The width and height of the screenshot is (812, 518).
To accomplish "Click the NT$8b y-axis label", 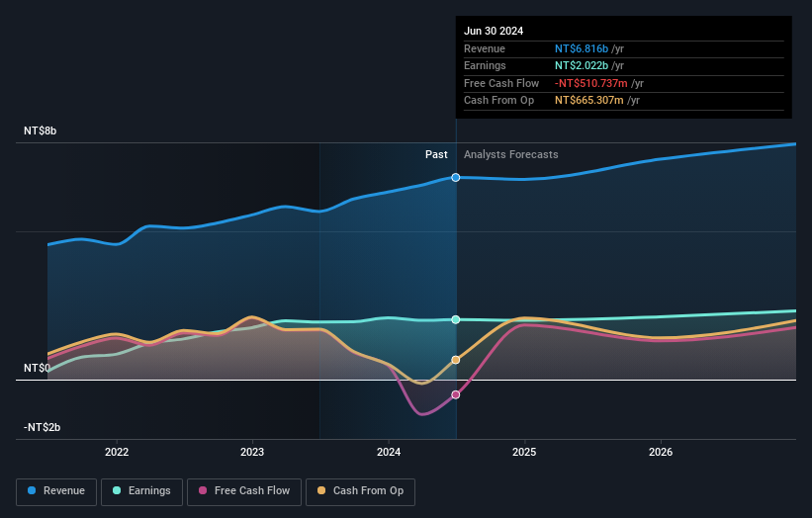I will [x=40, y=130].
